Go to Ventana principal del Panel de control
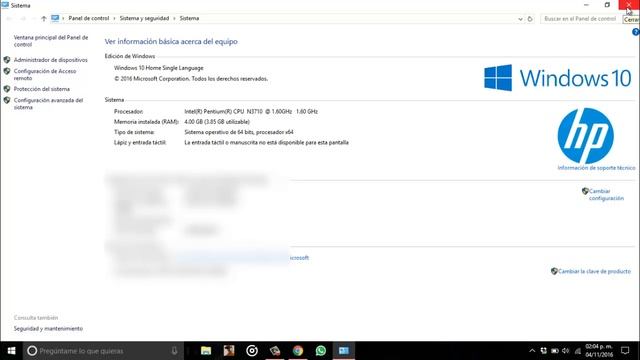Screen dimensions: 640x360 51,41
